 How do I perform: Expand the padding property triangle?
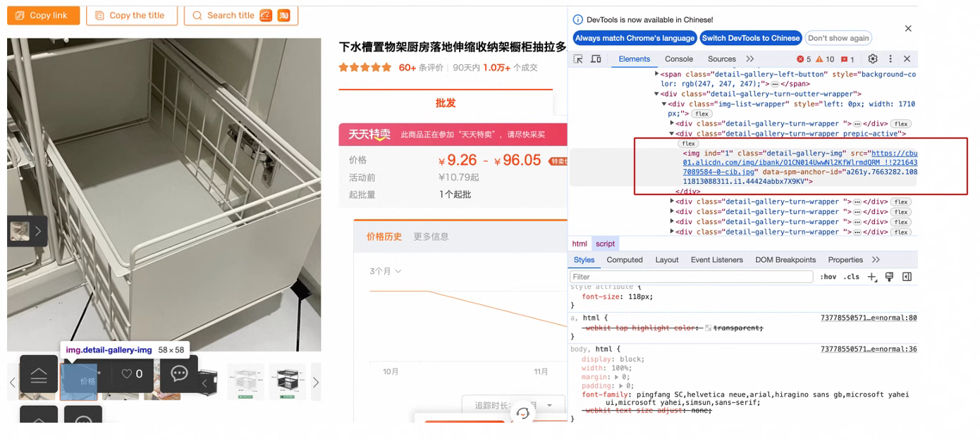620,386
